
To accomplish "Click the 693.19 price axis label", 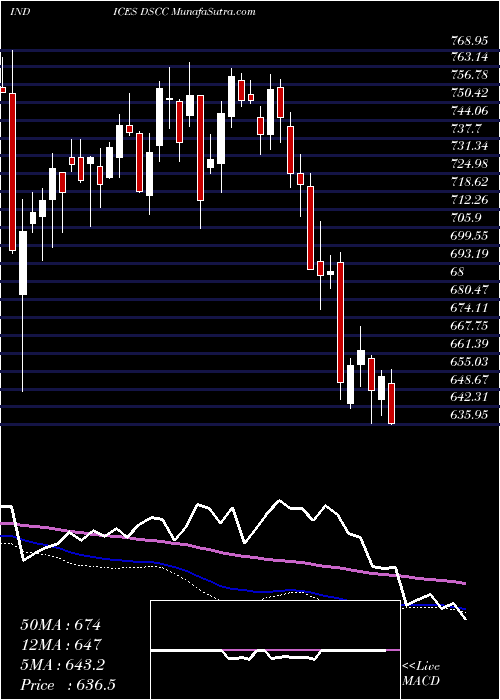I will pos(470,254).
